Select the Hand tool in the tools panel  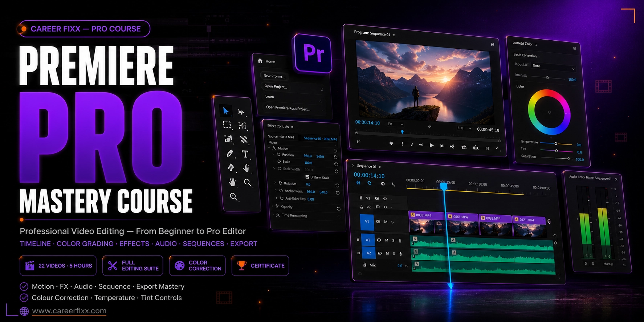[232, 182]
